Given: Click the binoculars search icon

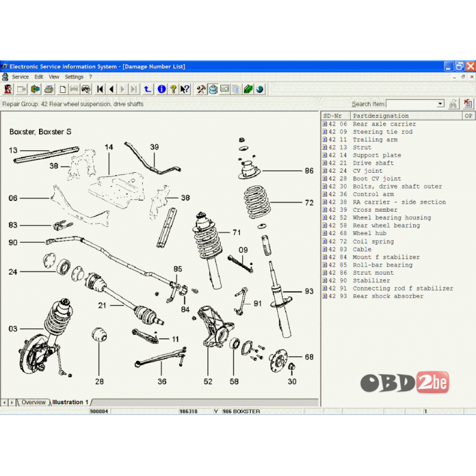Looking at the screenshot, I should click(453, 104).
